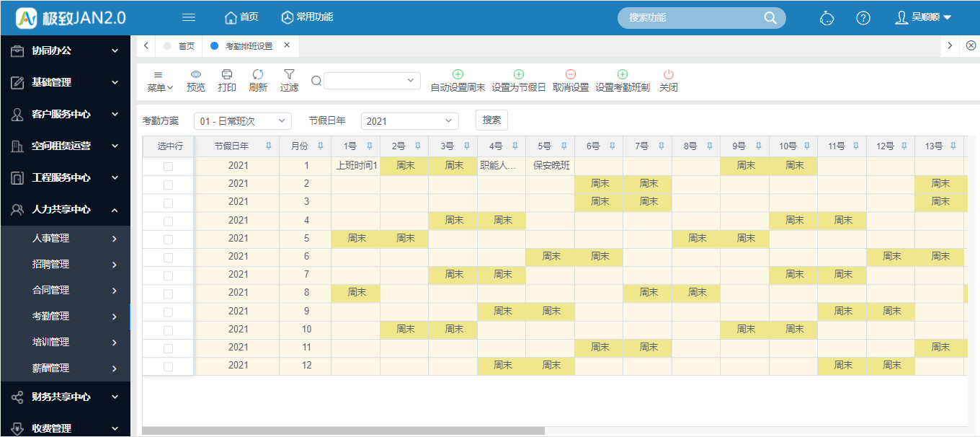The image size is (980, 437).
Task: Click 取消设置 red minus icon
Action: point(571,74)
